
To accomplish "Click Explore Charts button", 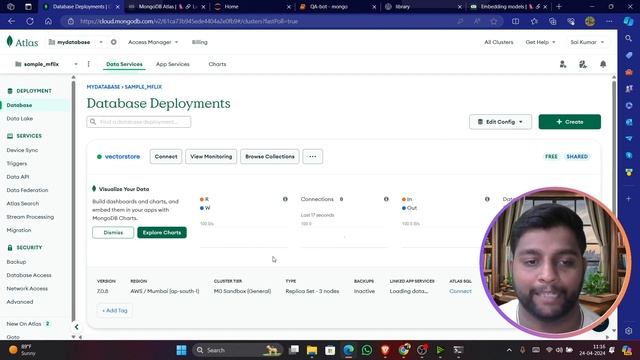I will point(162,233).
